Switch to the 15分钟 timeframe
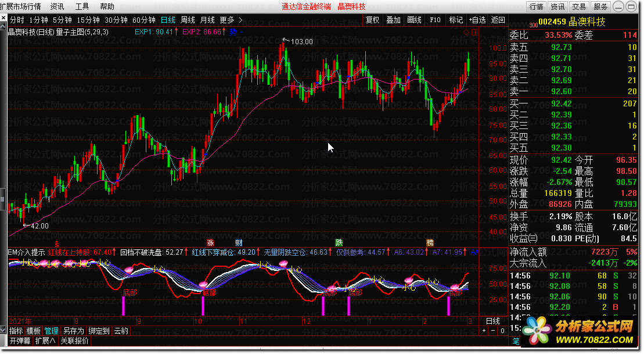Viewport: 644px width, 354px height. point(88,20)
